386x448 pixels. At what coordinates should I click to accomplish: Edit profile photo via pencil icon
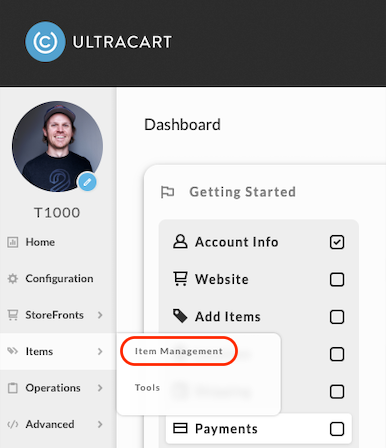87,182
